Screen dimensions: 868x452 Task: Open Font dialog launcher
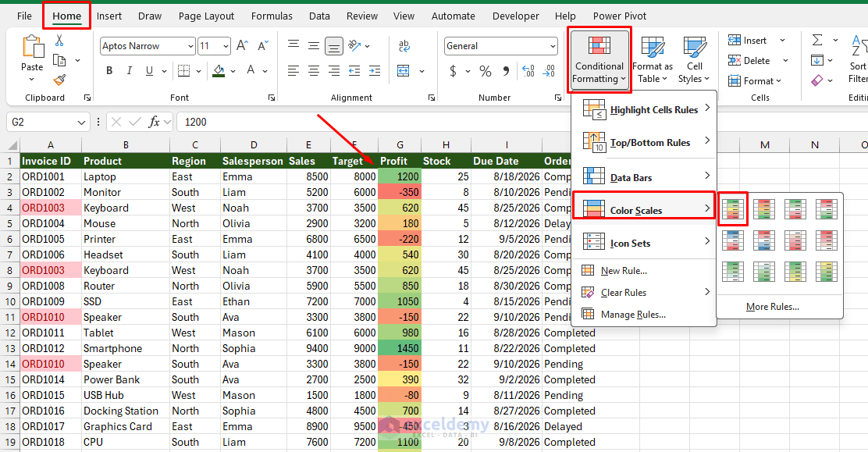[272, 98]
